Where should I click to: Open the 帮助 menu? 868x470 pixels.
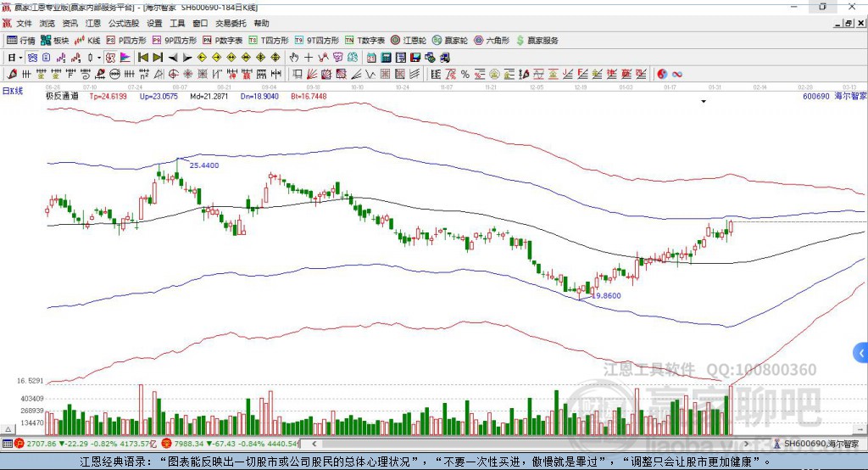[261, 23]
